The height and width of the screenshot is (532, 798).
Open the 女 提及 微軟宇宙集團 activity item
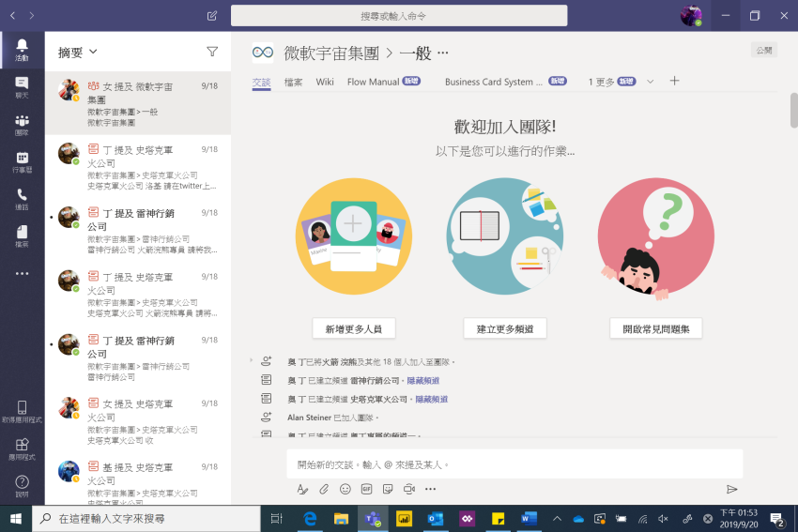point(138,103)
